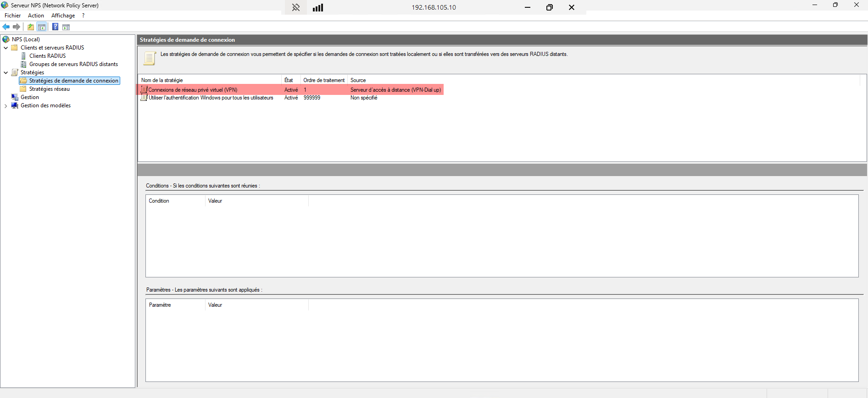Open the Affichage menu
This screenshot has height=398, width=868.
[x=63, y=16]
